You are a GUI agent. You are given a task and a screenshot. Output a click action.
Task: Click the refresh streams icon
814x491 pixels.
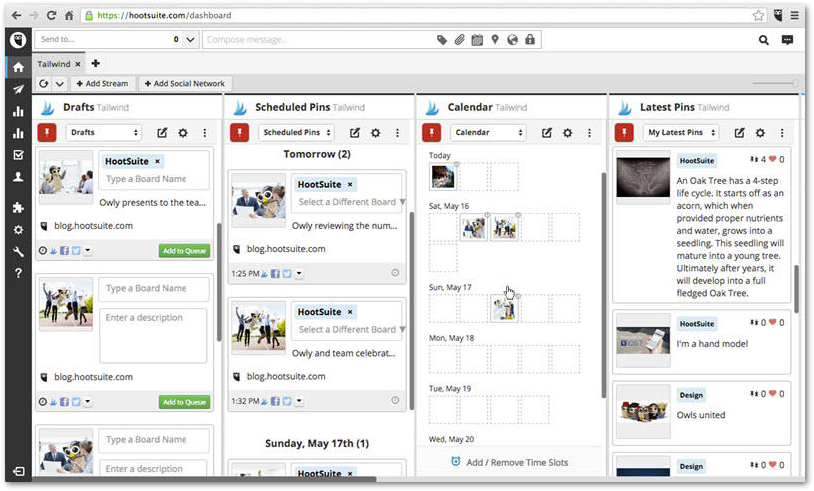click(x=44, y=84)
